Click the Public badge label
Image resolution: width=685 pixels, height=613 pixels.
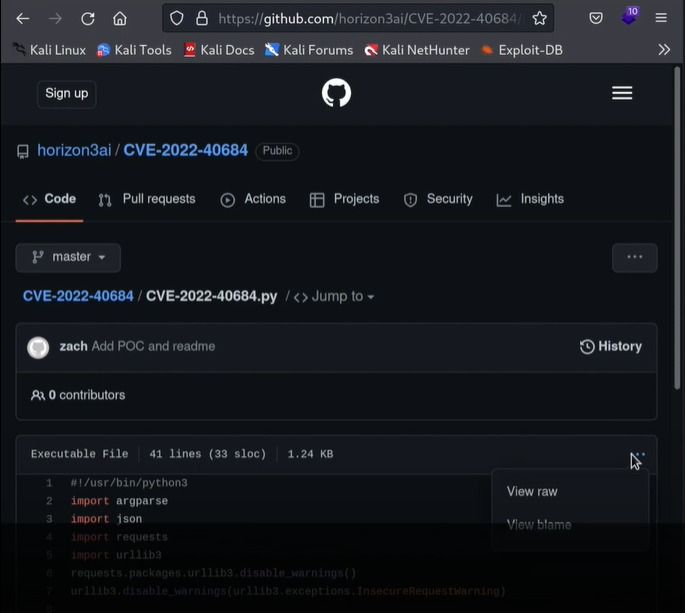(x=277, y=151)
